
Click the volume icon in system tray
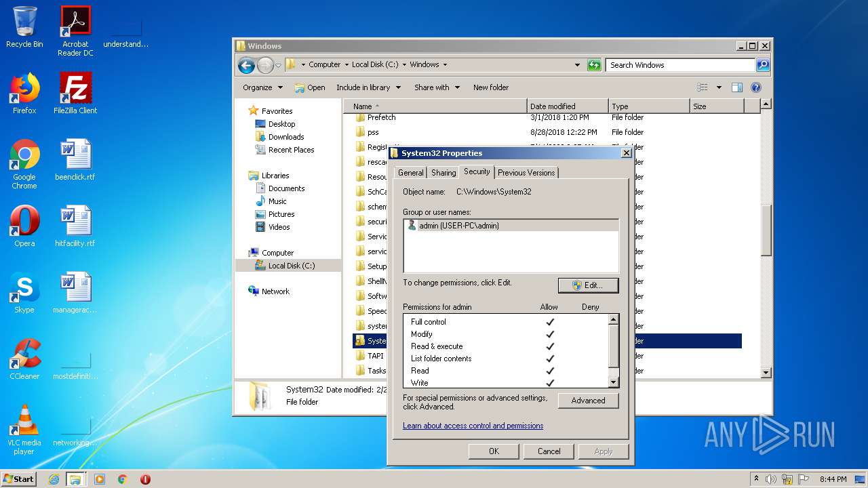(x=771, y=479)
